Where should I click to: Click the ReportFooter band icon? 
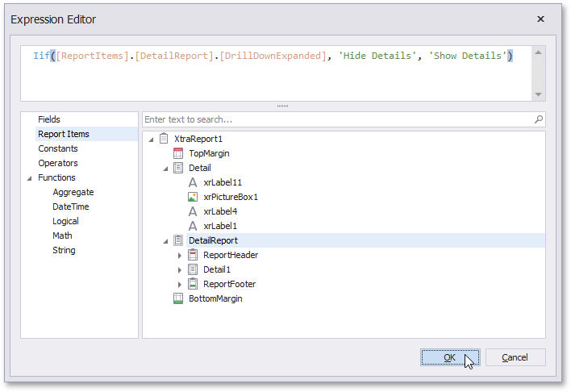(x=193, y=284)
